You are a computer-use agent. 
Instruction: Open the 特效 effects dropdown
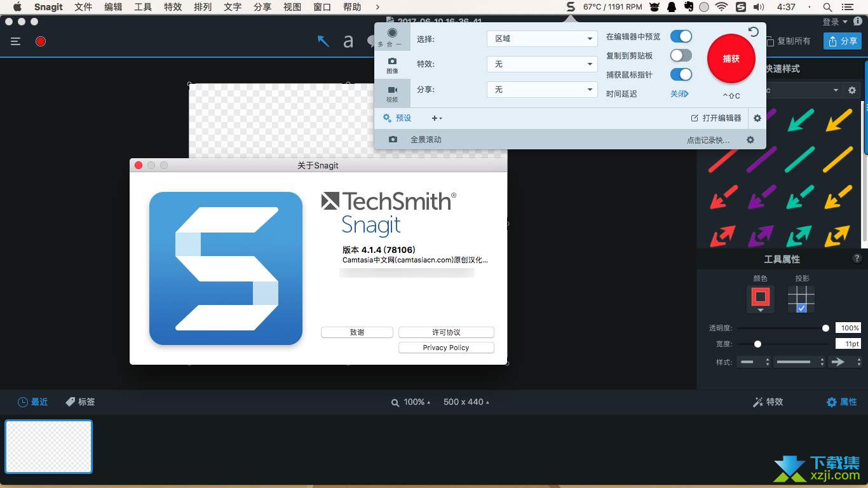pyautogui.click(x=542, y=64)
